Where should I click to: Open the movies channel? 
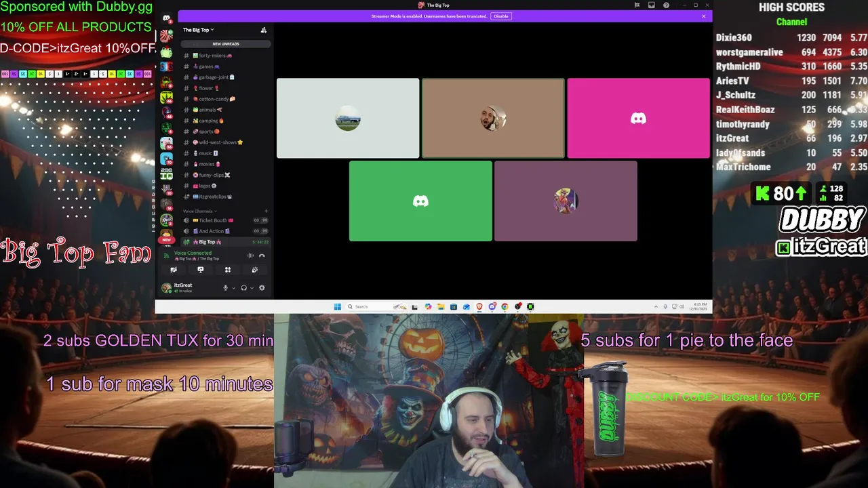click(226, 164)
